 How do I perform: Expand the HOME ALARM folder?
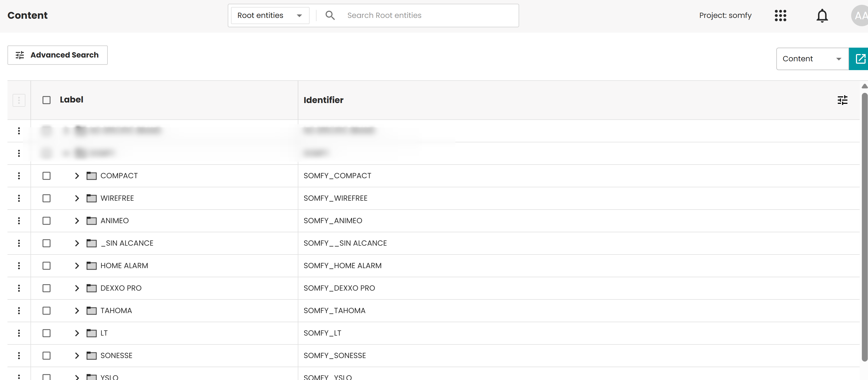point(77,266)
